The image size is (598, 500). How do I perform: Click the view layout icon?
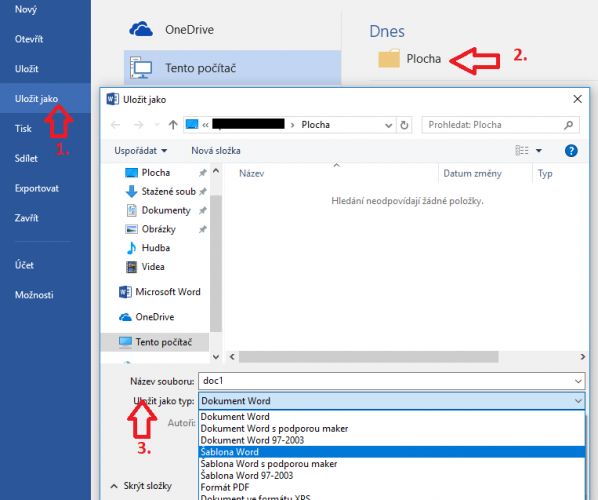pos(522,150)
